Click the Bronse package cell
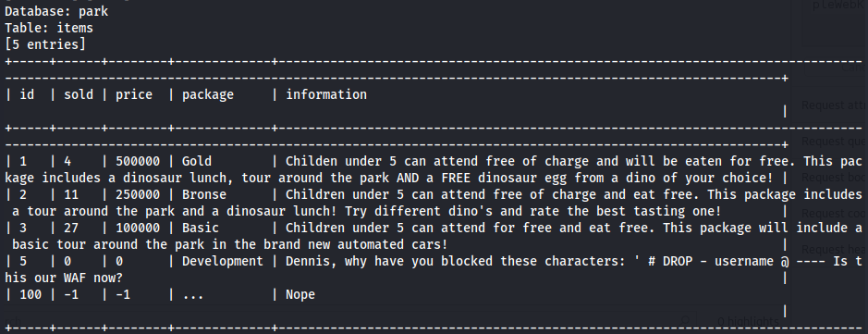Screen dimensions: 868x334 (x=204, y=194)
